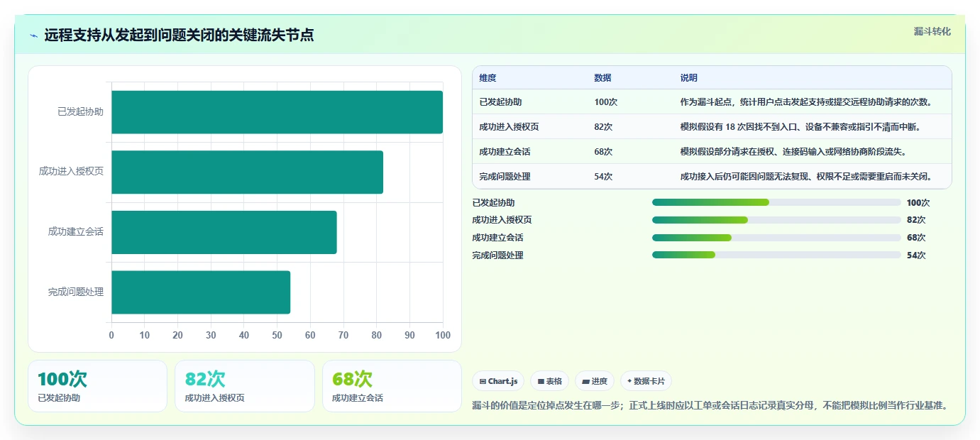Select the 表格 tag chip
This screenshot has height=440, width=980.
pyautogui.click(x=550, y=381)
